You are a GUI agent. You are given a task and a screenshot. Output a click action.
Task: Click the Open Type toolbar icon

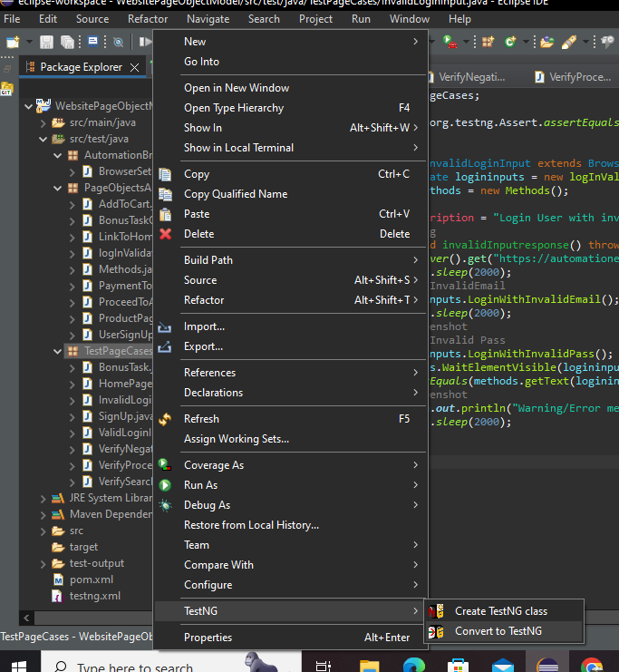546,42
